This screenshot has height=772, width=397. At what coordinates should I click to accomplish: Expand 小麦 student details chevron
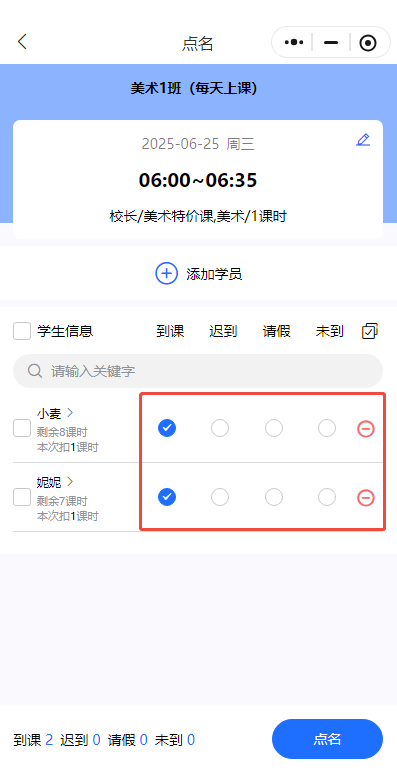pos(69,413)
